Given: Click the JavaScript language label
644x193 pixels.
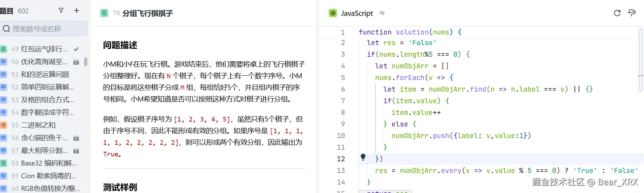Looking at the screenshot, I should pyautogui.click(x=357, y=13).
